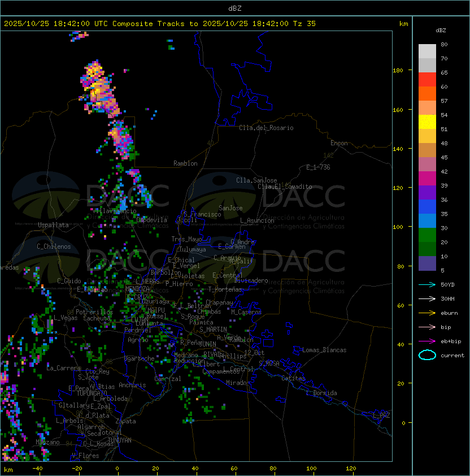Click the 'Divisadero' label

(251, 280)
